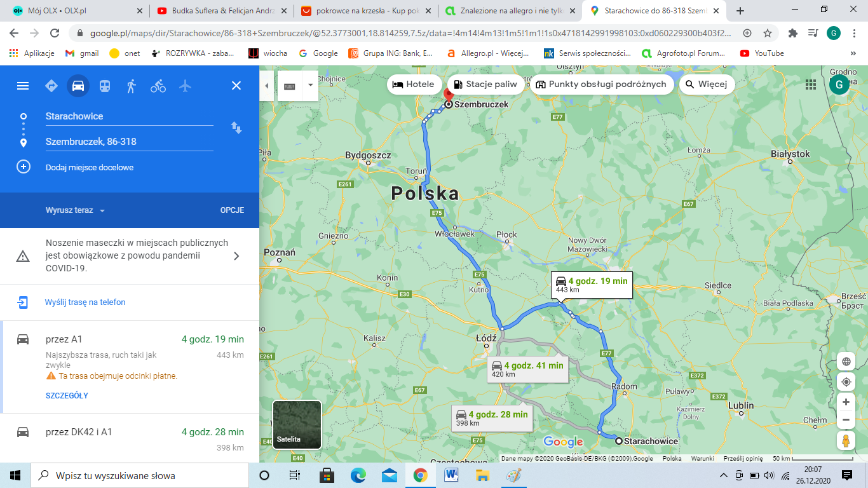Toggle Satelita map layer view
This screenshot has width=868, height=488.
(297, 424)
